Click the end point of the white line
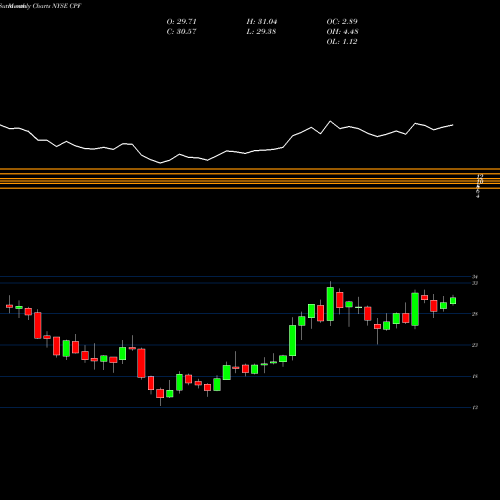Image resolution: width=500 pixels, height=500 pixels. coord(453,125)
